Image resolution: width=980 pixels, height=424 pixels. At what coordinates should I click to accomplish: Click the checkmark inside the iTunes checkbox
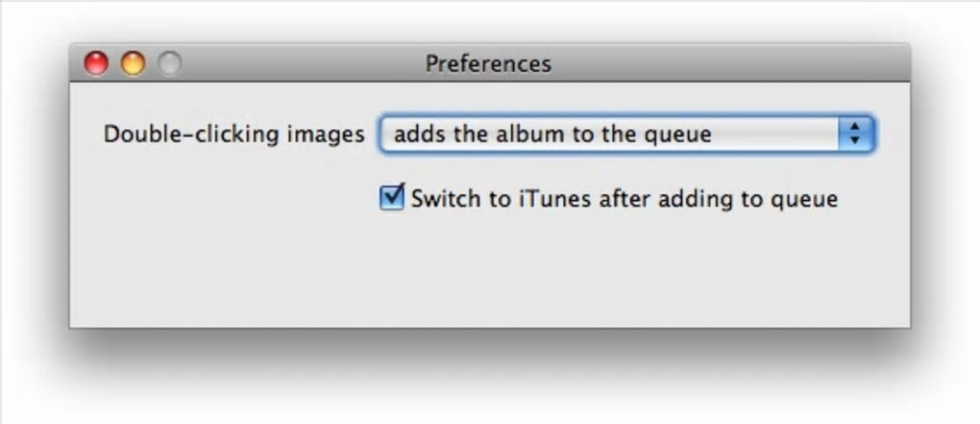[392, 197]
